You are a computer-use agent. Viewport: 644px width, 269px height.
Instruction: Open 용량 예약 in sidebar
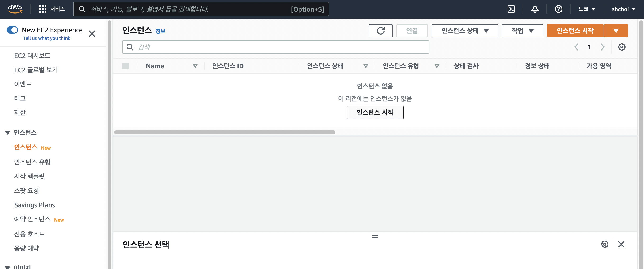point(27,248)
